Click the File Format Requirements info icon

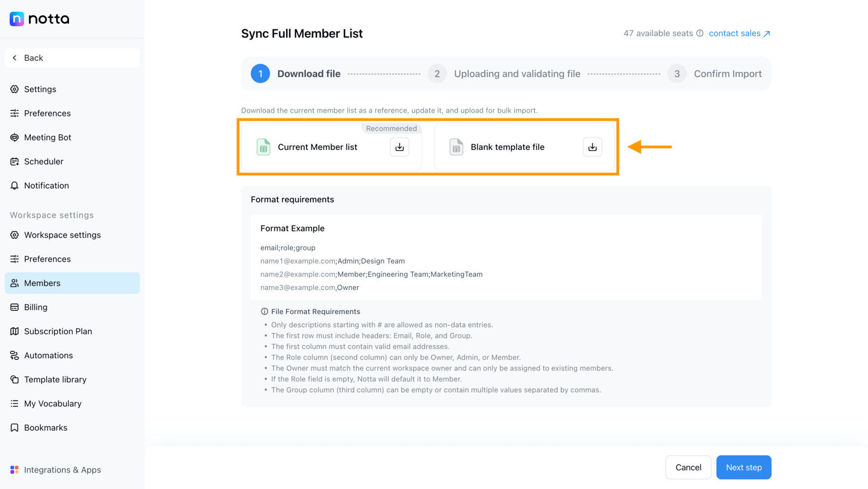click(x=264, y=312)
